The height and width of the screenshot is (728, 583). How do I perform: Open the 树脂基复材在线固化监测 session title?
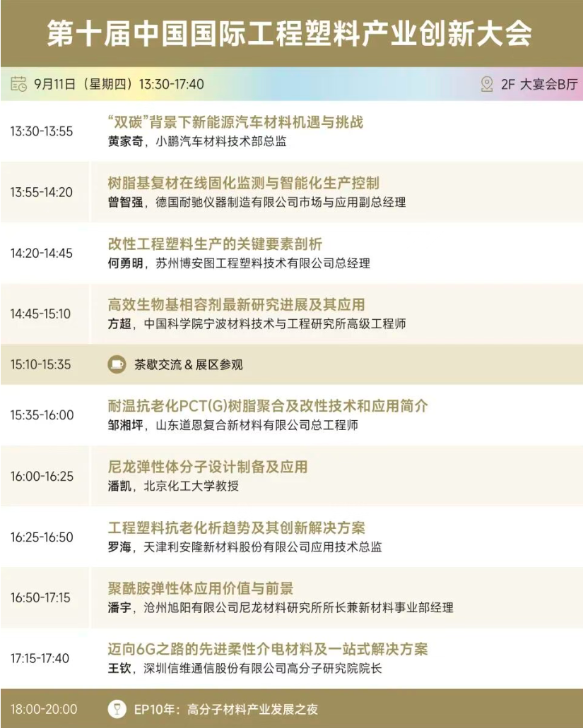243,183
